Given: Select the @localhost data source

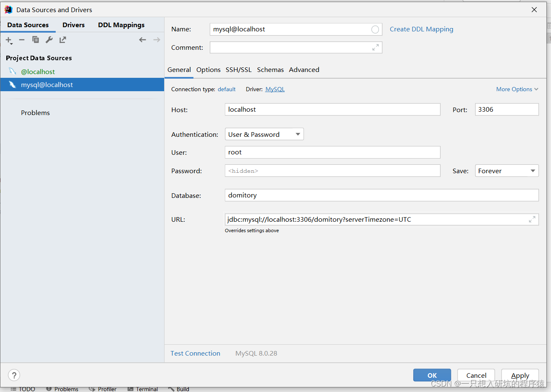Looking at the screenshot, I should 82,72.
